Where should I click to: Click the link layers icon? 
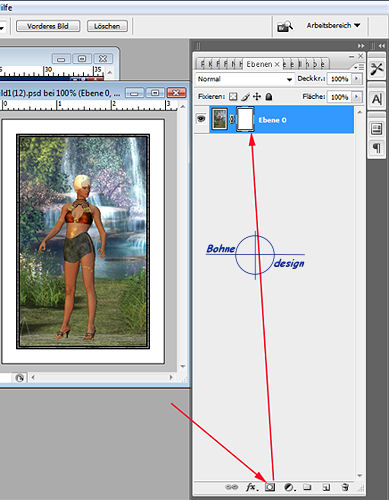click(232, 487)
